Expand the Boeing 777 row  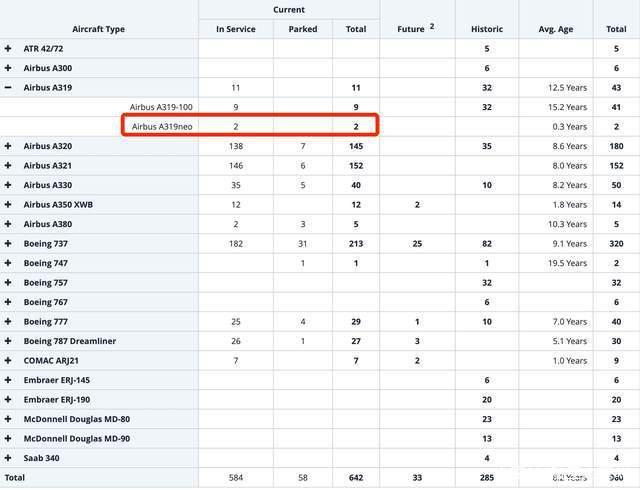click(x=8, y=321)
